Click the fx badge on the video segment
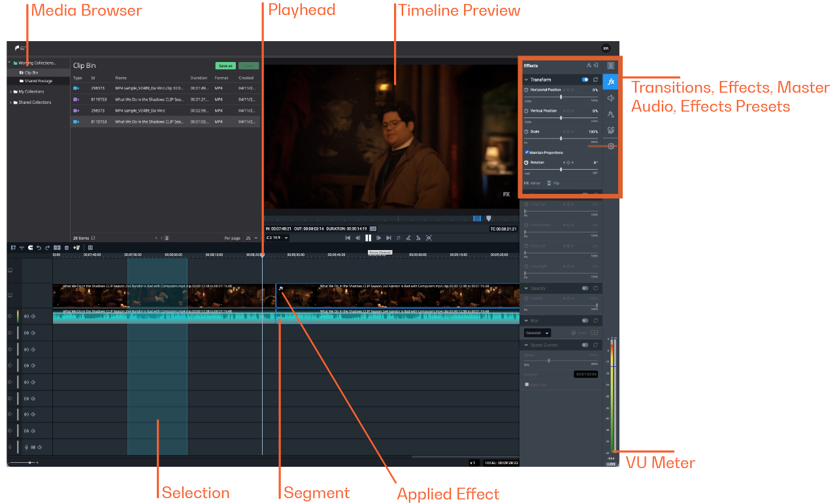839x504 pixels. [x=281, y=289]
